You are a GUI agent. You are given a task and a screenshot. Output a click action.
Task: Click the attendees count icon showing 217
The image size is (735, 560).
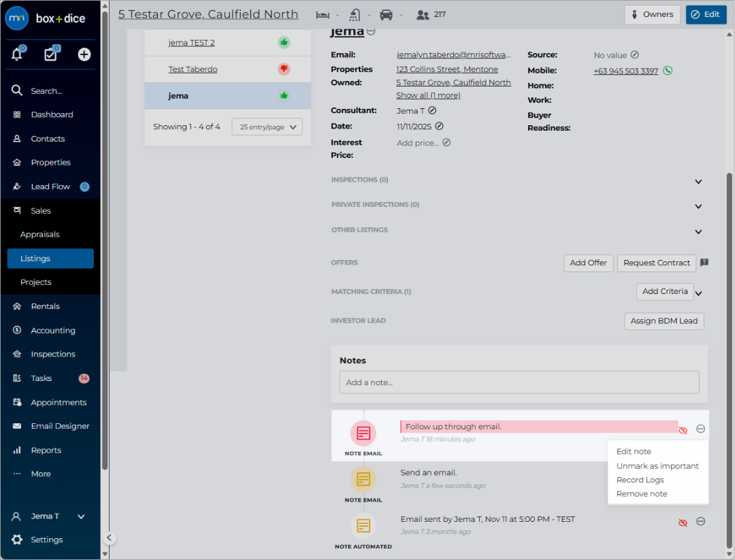[x=423, y=15]
